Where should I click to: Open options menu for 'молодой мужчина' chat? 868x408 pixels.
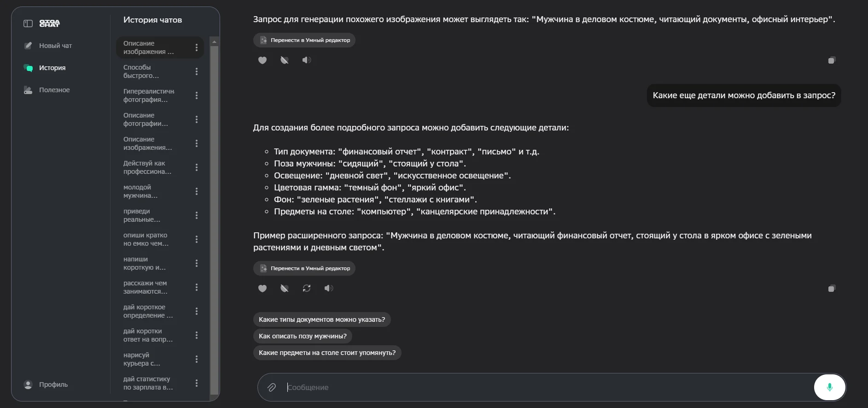[x=197, y=191]
